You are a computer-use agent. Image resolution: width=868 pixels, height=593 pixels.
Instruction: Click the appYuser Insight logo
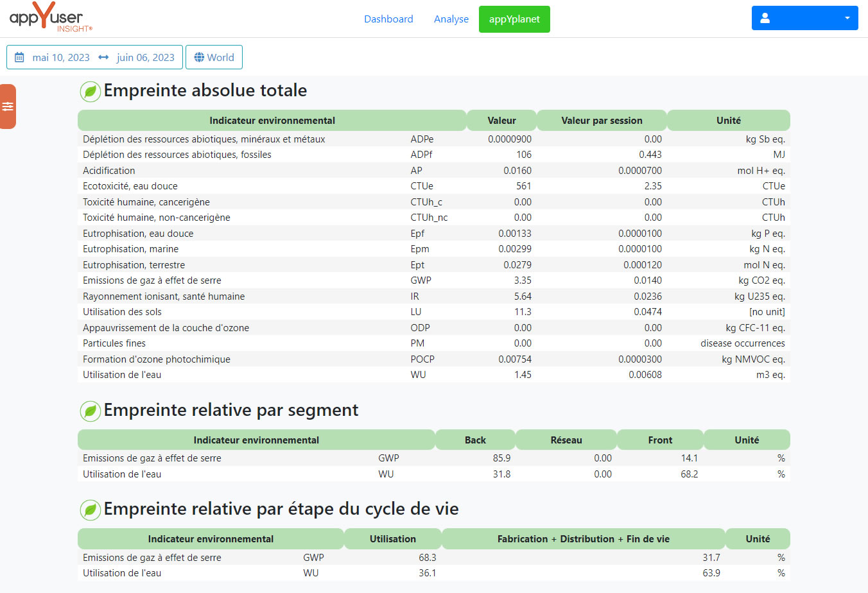click(51, 17)
